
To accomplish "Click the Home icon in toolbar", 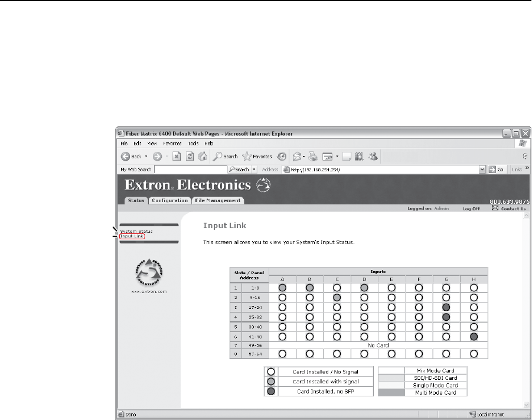I will point(203,157).
